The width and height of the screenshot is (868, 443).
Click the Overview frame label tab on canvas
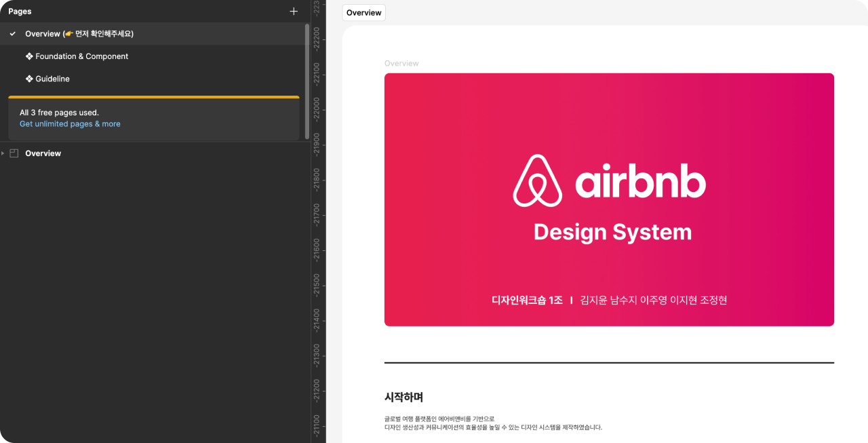(364, 13)
